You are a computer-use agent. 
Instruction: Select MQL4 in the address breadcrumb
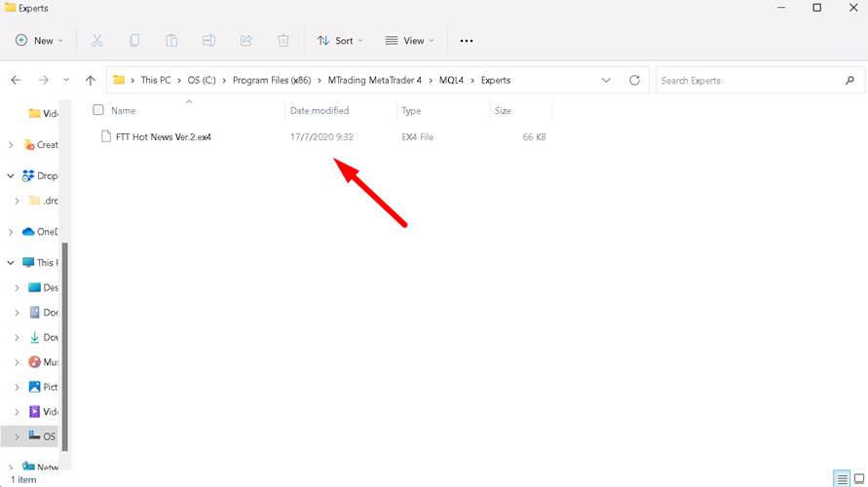(452, 80)
